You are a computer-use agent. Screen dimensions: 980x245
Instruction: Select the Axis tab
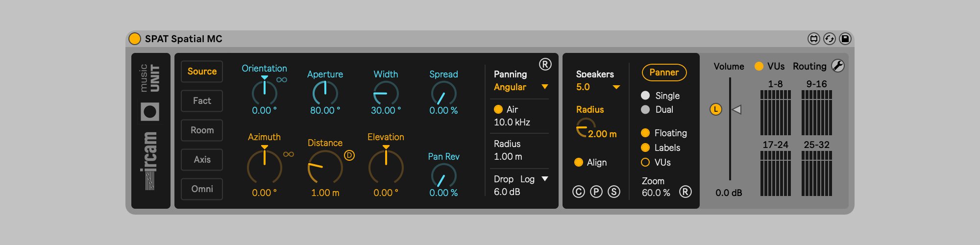pyautogui.click(x=202, y=160)
